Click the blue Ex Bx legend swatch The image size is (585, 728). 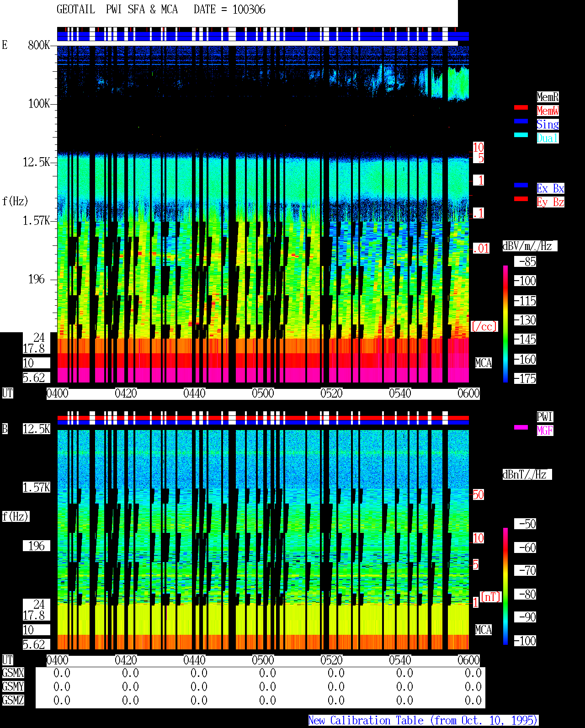(521, 185)
